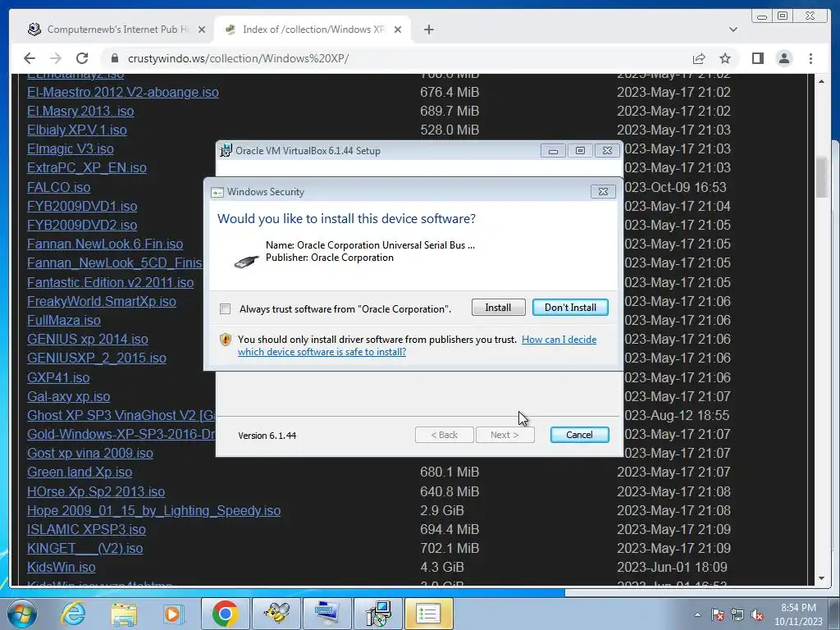Open FreakyWorld.SmartXp.iso link

[x=101, y=301]
